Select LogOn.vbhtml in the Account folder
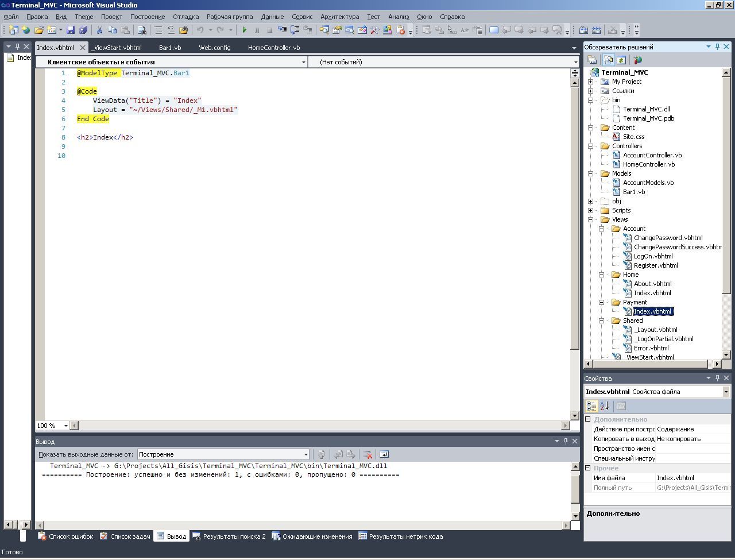This screenshot has height=560, width=735. click(653, 256)
